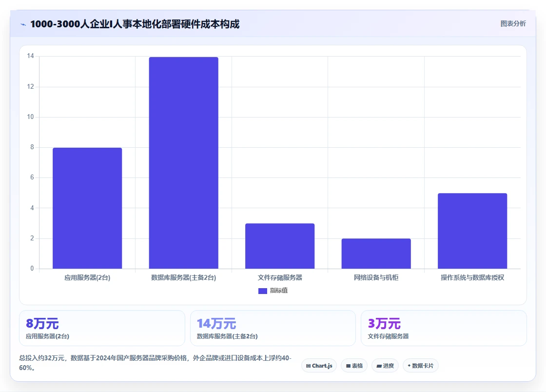
Task: Click the 数据库服务器(主备2台) axis label
Action: coord(183,278)
